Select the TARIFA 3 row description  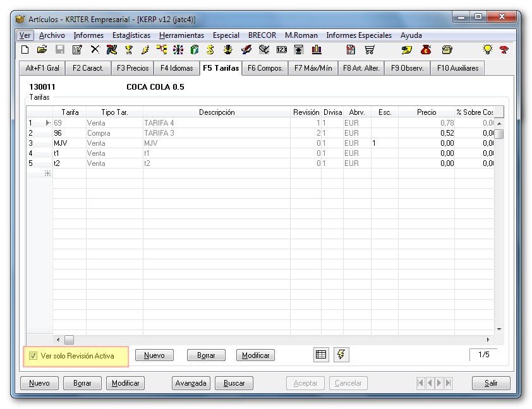click(217, 133)
